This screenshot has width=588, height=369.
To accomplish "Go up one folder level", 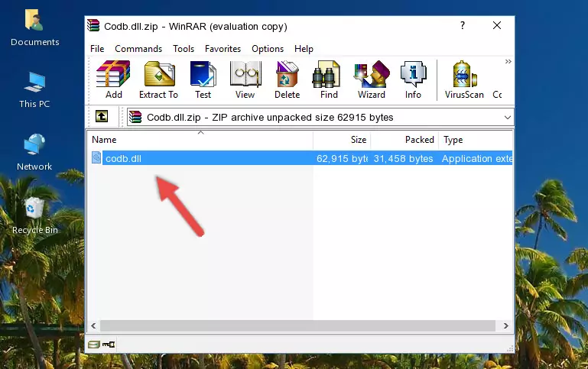I will click(x=102, y=117).
